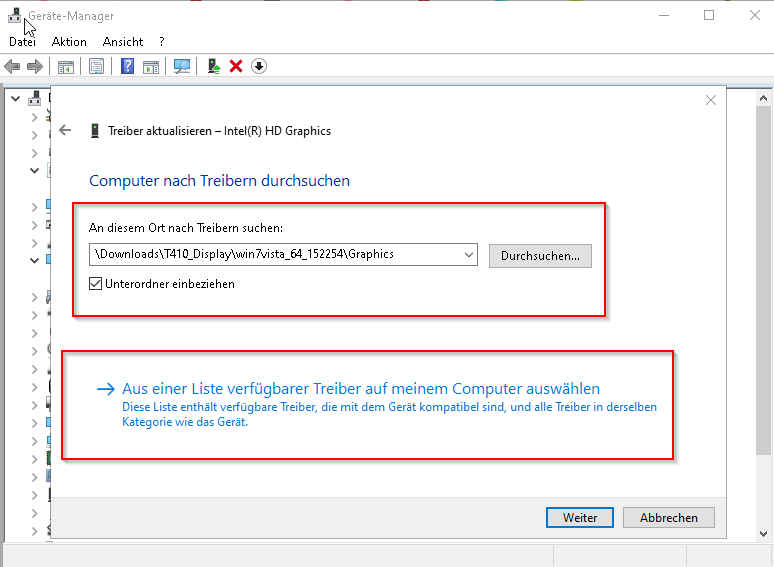This screenshot has width=774, height=567.
Task: Click the 'Treiber aktualisieren – Intel(R) HD Graphics' title
Action: pyautogui.click(x=219, y=131)
